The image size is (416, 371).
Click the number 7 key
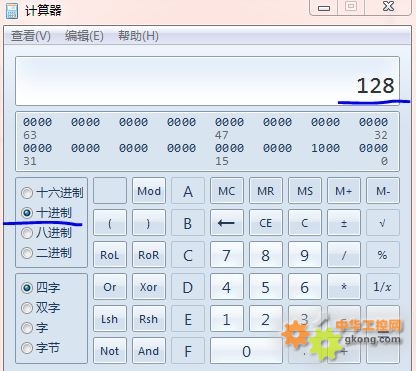pyautogui.click(x=227, y=255)
